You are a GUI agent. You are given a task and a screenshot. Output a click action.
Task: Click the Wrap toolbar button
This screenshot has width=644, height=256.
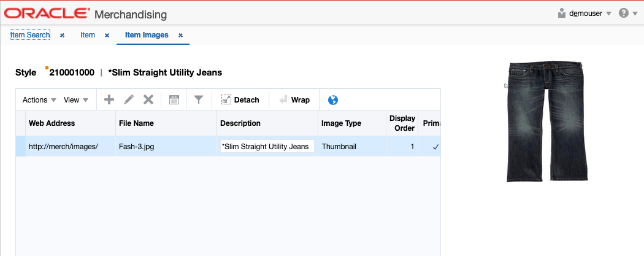(294, 99)
